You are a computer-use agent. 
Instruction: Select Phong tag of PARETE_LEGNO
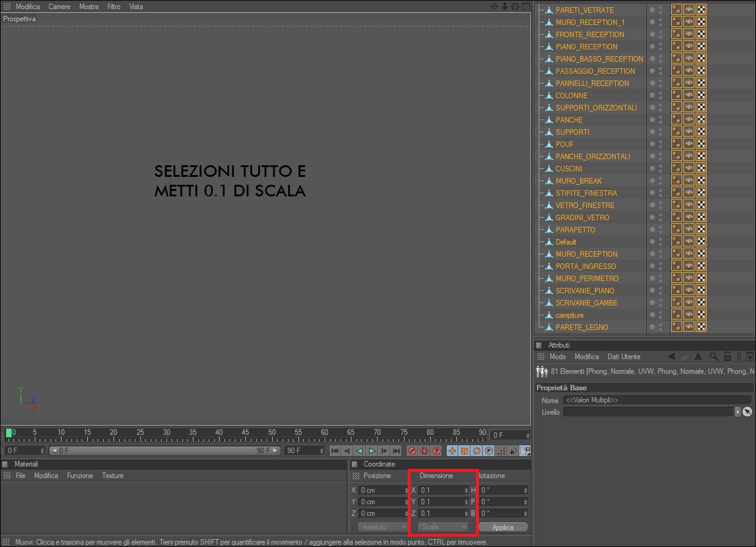(677, 327)
